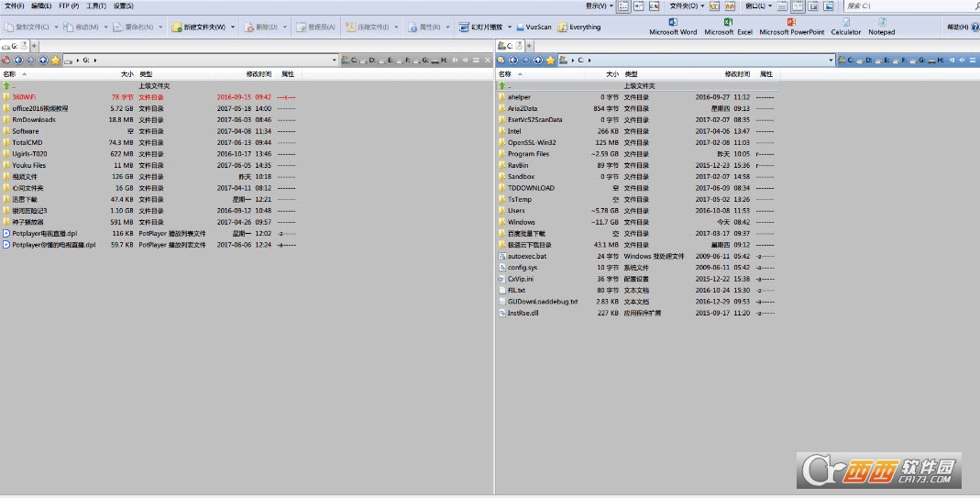980x498 pixels.
Task: Open 文件(F) menu
Action: pyautogui.click(x=14, y=6)
